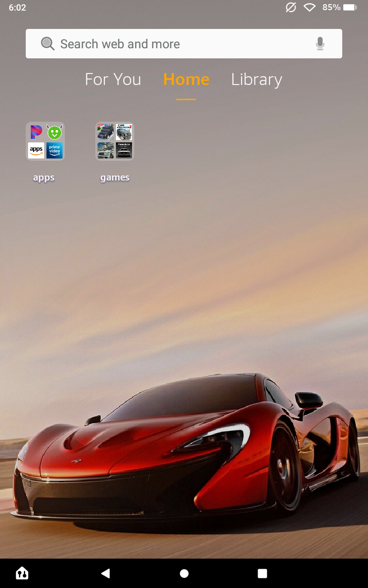Viewport: 368px width, 588px height.
Task: Tap the battery indicator icon
Action: (350, 7)
